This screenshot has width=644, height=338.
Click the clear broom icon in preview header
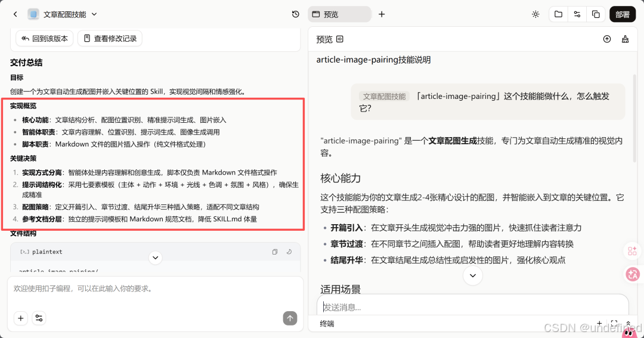pyautogui.click(x=625, y=39)
